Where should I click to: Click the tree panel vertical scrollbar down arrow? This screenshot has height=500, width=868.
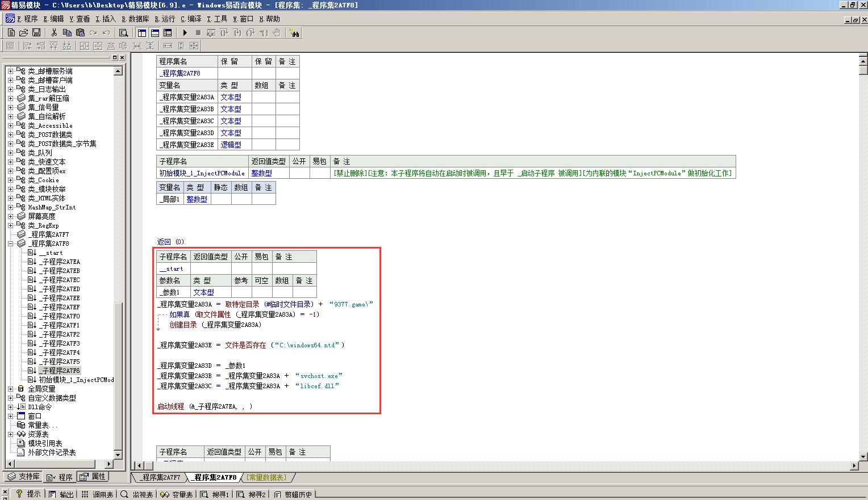(x=118, y=455)
